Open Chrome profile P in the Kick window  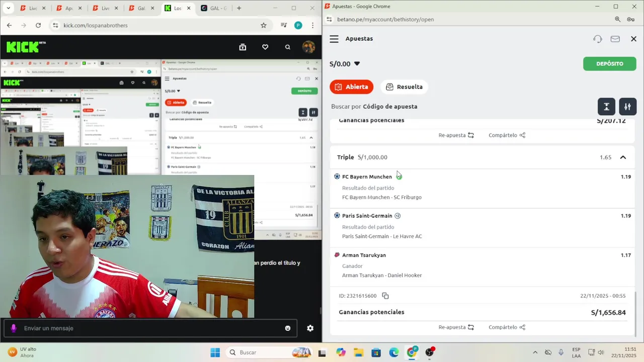pyautogui.click(x=298, y=25)
